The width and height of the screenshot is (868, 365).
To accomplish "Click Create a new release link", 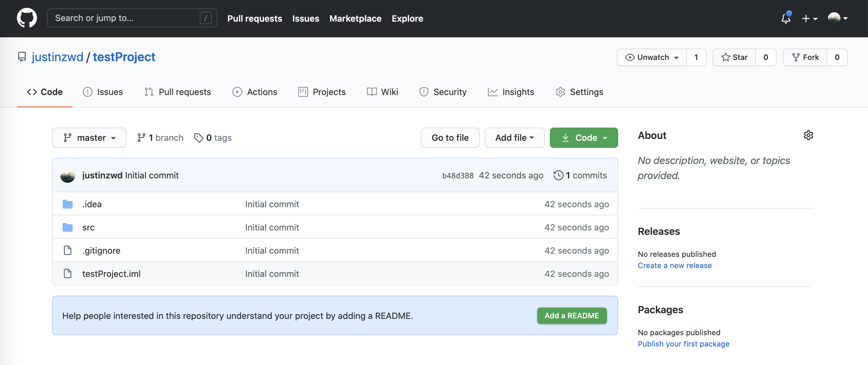I will [675, 265].
